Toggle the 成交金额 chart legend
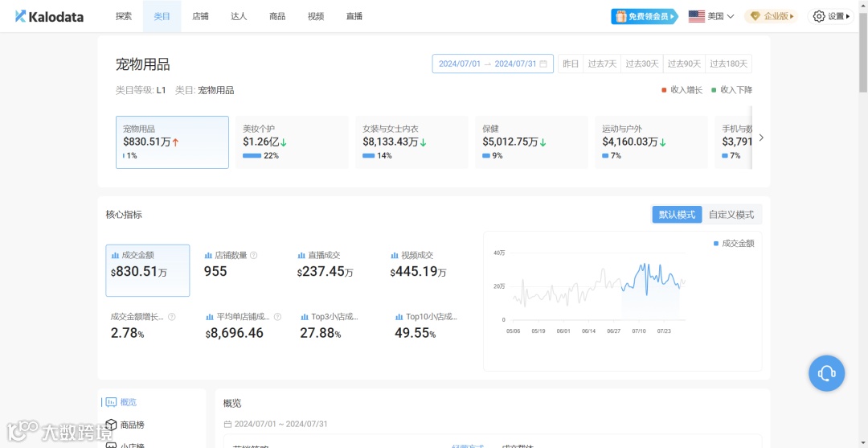Screen dimensions: 868x448 coord(734,243)
